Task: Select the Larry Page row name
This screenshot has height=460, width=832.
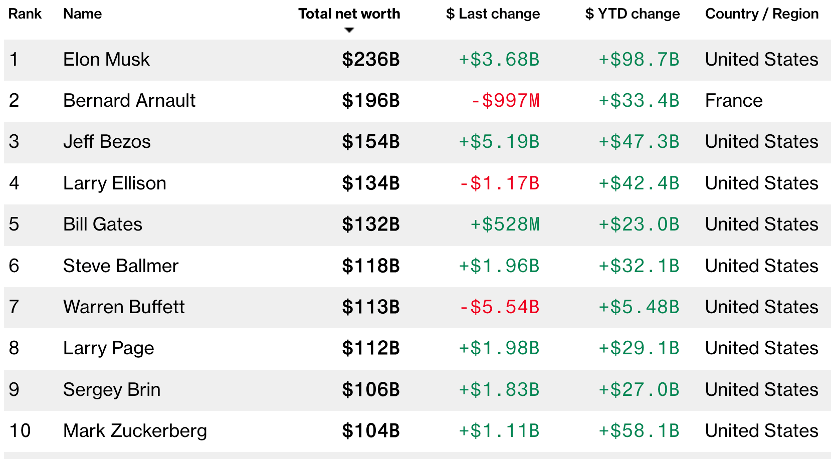Action: pyautogui.click(x=108, y=348)
